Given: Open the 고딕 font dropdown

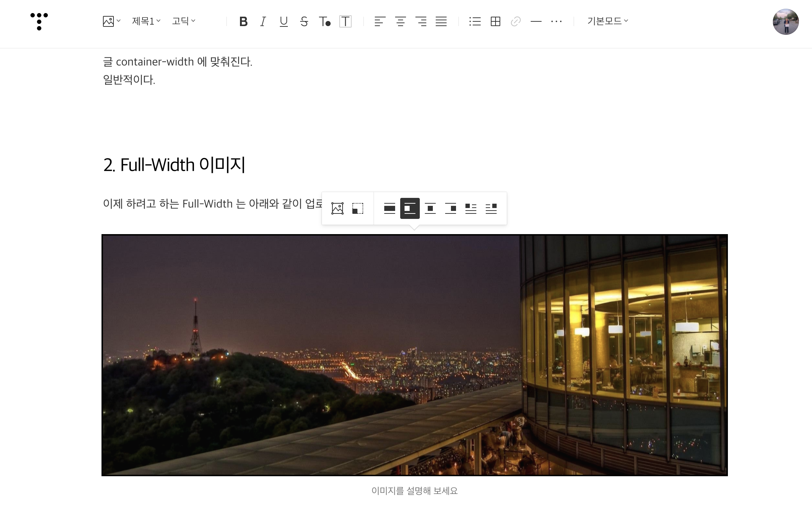Looking at the screenshot, I should 183,21.
